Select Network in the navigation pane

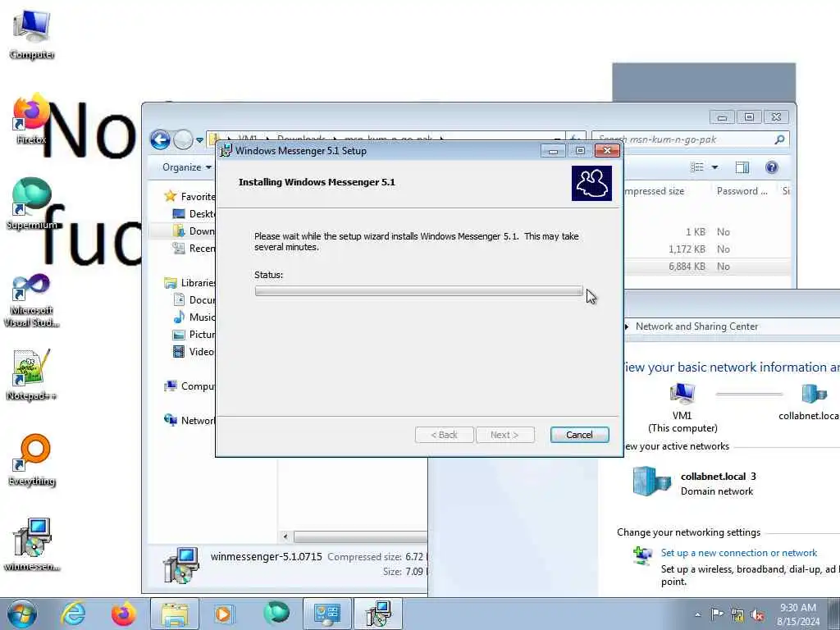190,421
